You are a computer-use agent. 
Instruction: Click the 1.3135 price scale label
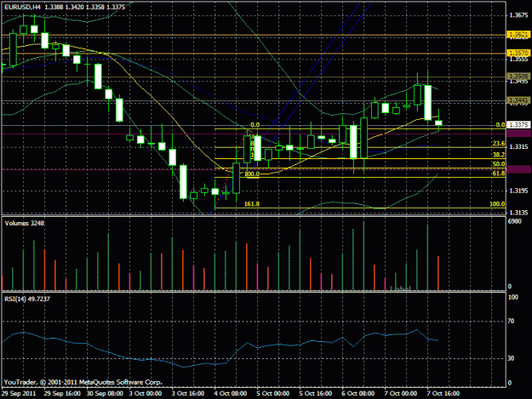pos(518,213)
